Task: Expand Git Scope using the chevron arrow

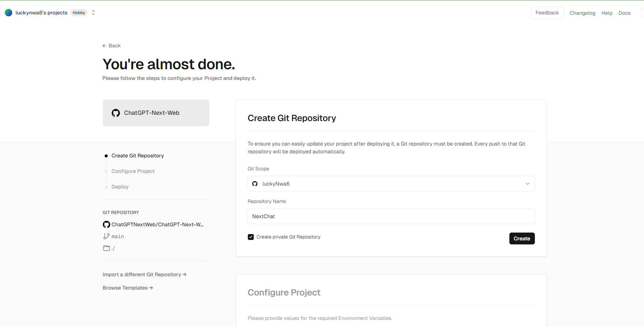Action: click(527, 184)
